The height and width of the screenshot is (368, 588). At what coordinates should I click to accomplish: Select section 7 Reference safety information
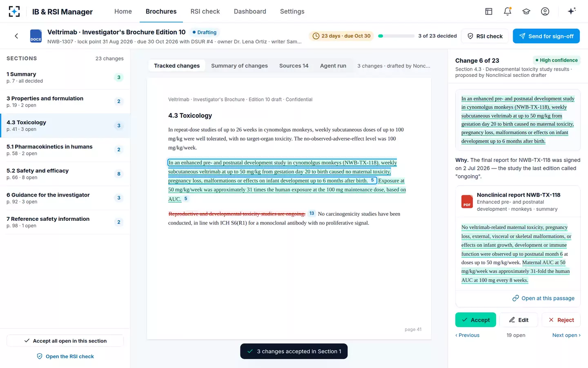pos(65,222)
